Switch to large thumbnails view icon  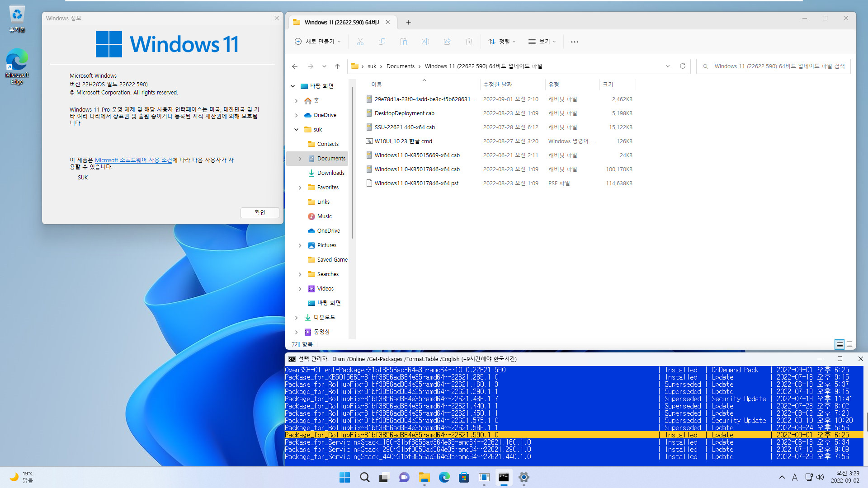point(849,344)
